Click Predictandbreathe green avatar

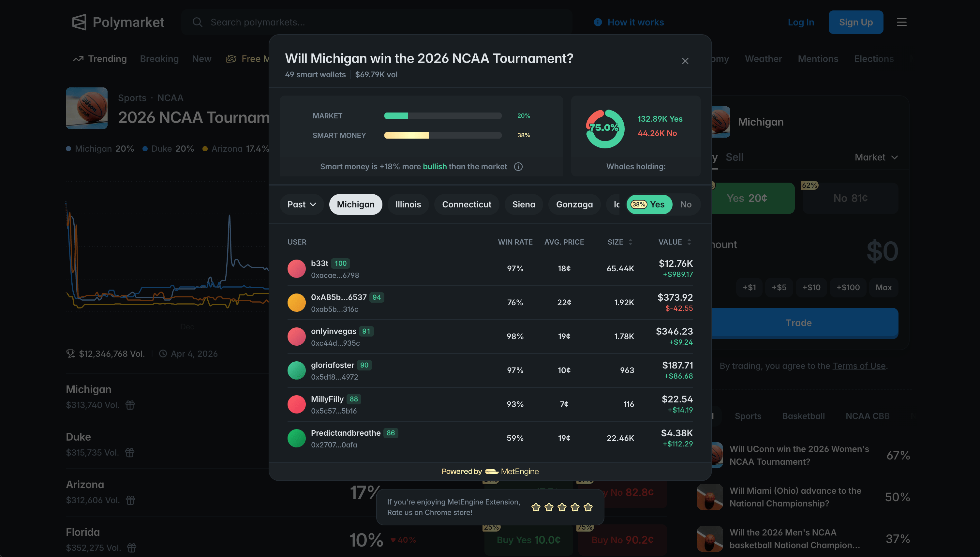click(x=296, y=438)
